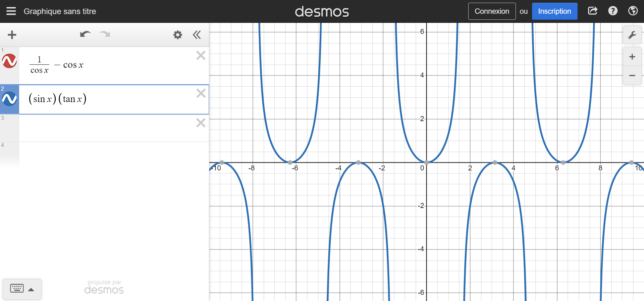Toggle visibility of 1/cos x − cos x curve
This screenshot has height=301, width=644.
coord(9,61)
